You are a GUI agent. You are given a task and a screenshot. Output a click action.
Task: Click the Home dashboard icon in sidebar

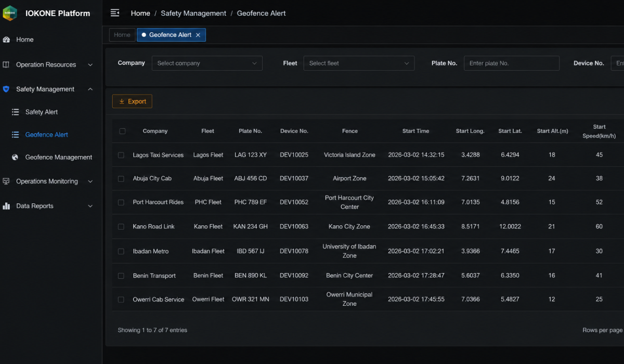(6, 40)
